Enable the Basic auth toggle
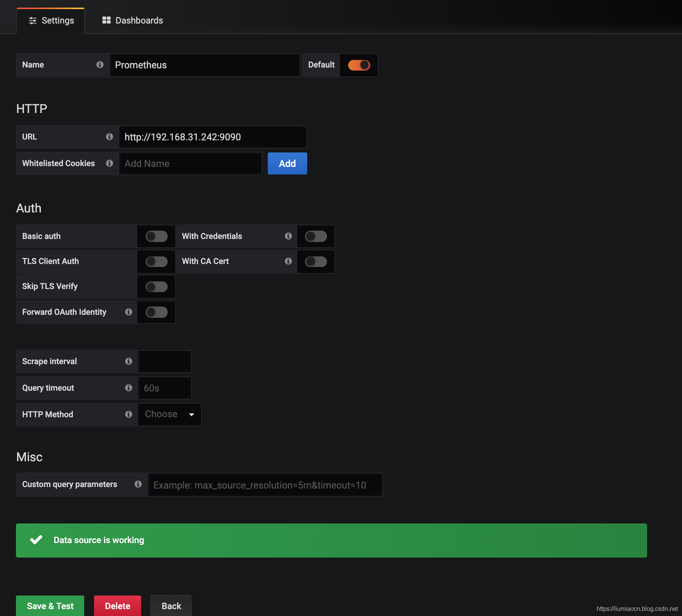 [x=157, y=236]
